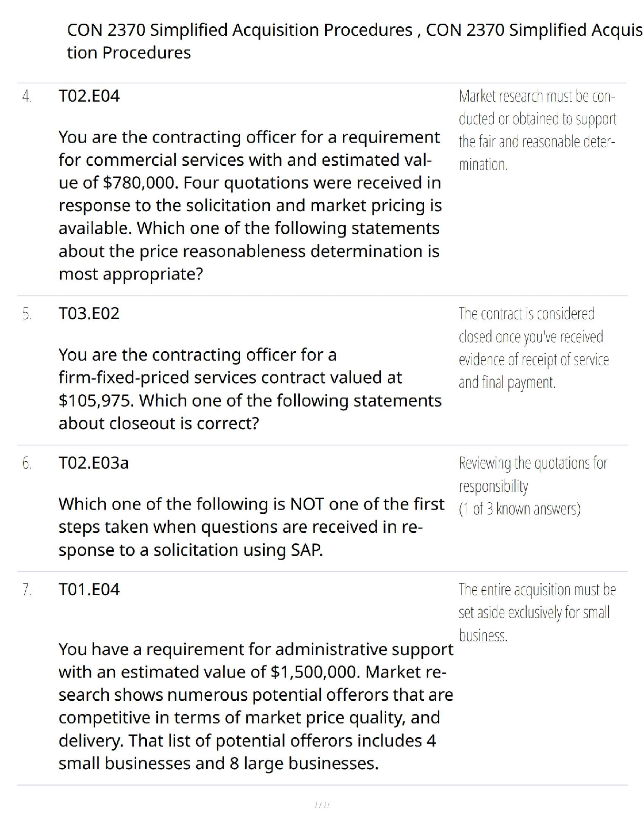Select the T02.E03a question code
The width and height of the screenshot is (644, 834).
(x=94, y=463)
